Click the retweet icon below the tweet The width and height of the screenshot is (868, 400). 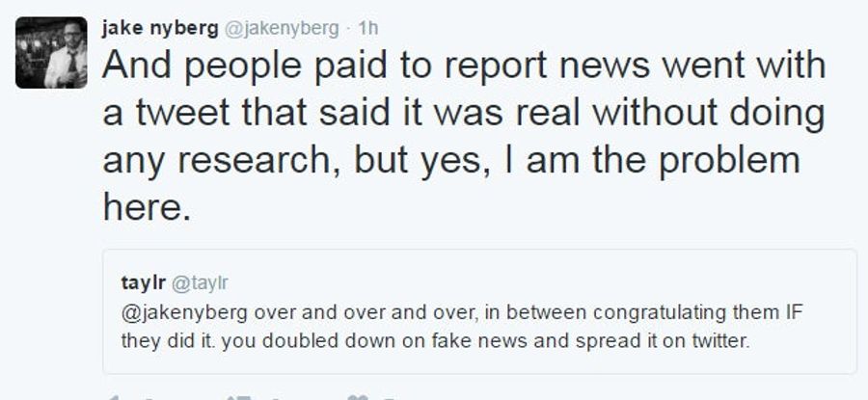(x=240, y=397)
